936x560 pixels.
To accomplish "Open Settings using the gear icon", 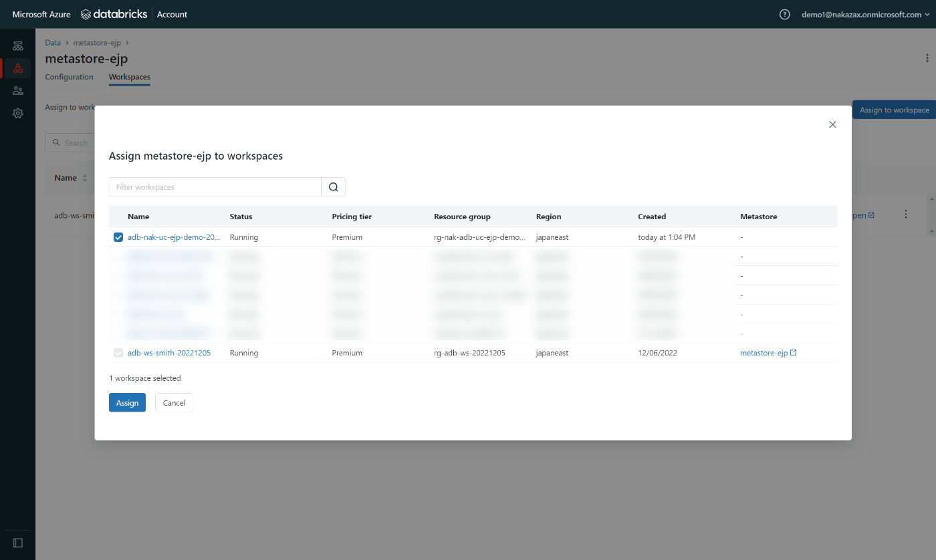I will point(18,113).
